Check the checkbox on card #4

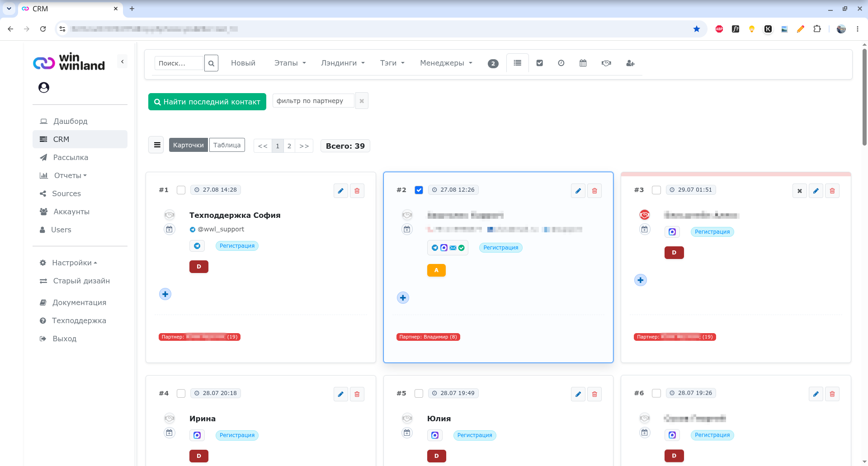(181, 393)
